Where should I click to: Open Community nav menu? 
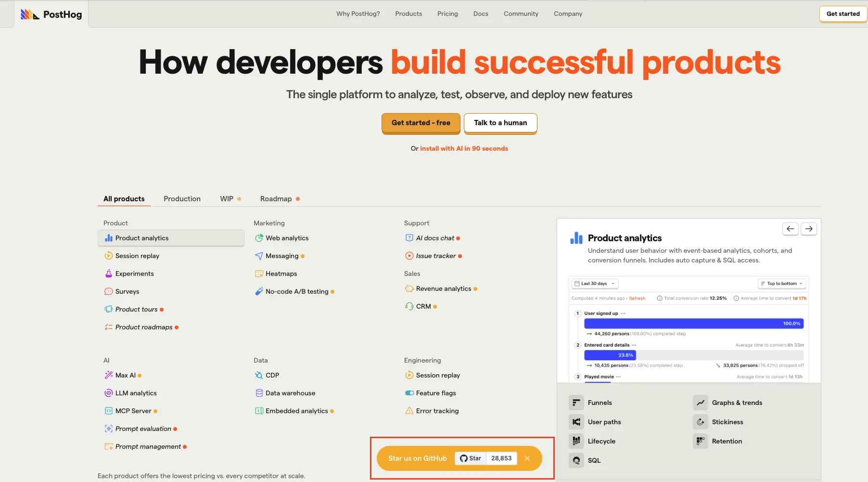click(x=521, y=13)
